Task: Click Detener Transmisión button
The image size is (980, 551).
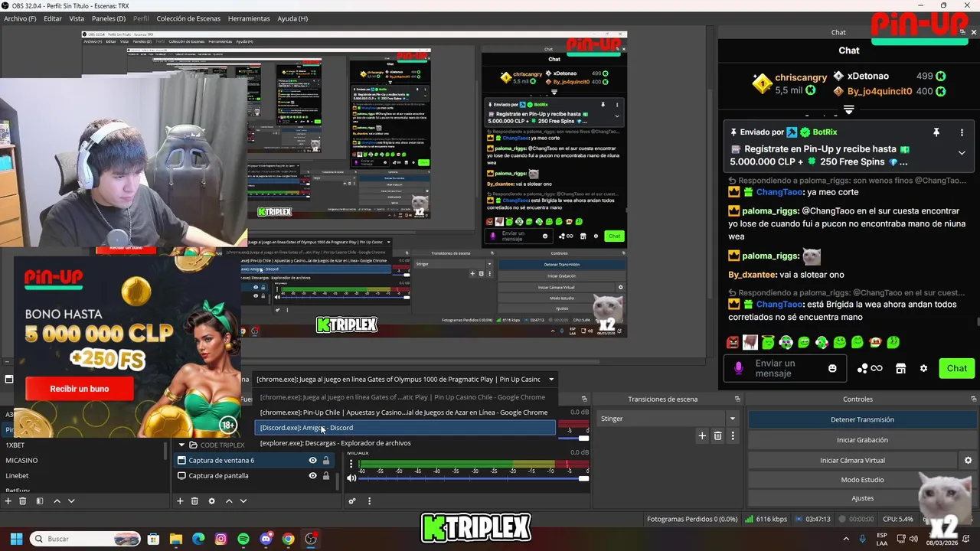Action: pyautogui.click(x=862, y=419)
